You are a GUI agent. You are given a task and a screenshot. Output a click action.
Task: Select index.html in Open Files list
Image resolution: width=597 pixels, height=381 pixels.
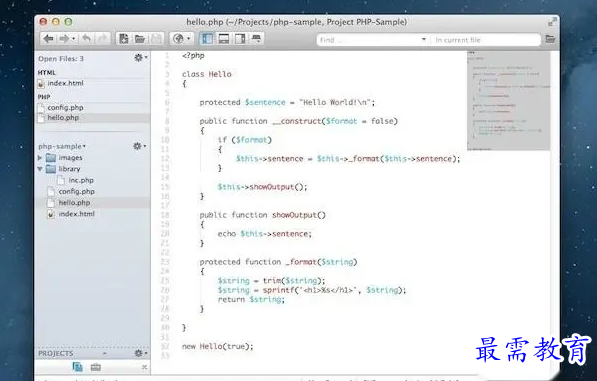[93, 83]
